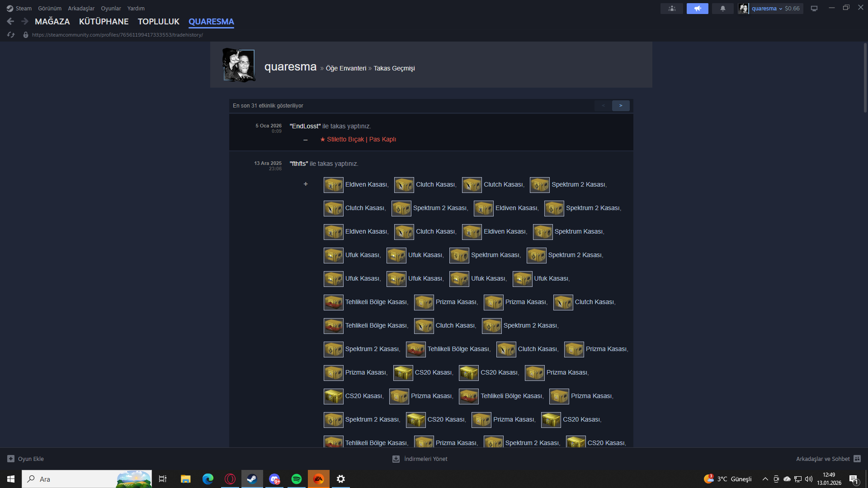
Task: Click the lock icon beside the URL
Action: (x=26, y=35)
